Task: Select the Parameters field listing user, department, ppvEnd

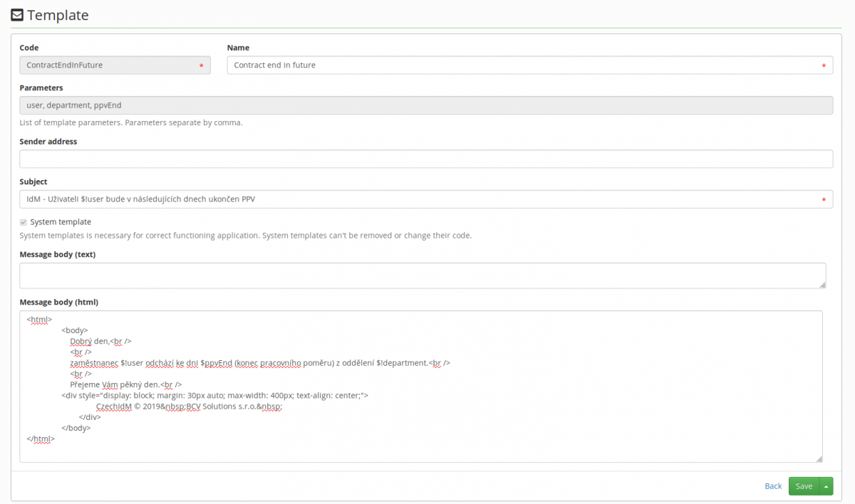Action: click(426, 105)
